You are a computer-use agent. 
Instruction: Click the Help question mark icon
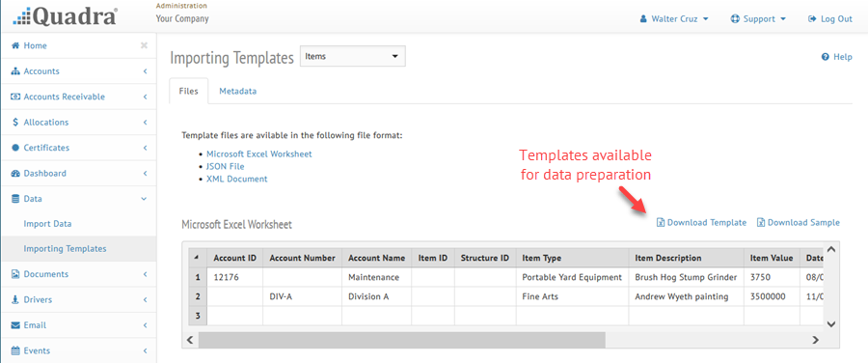coord(825,57)
